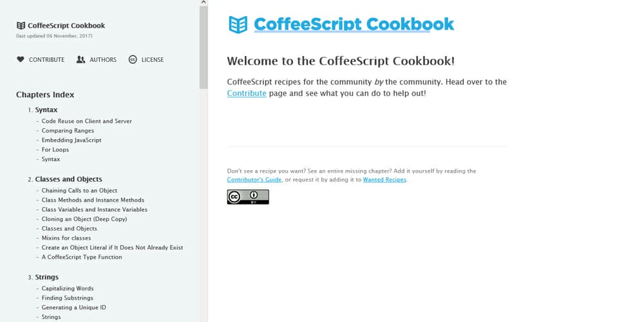Open Cloning an Object (Deep Copy) recipe
The image size is (644, 322).
coord(84,219)
